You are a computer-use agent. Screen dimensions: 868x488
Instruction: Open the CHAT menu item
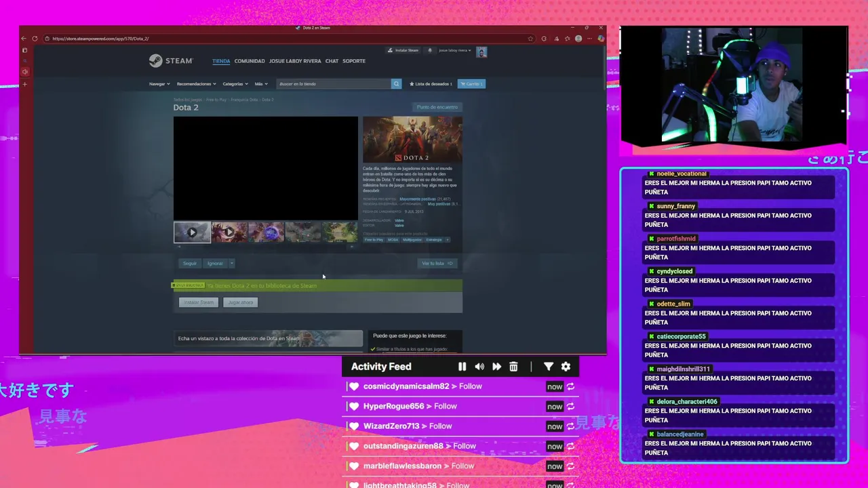tap(332, 61)
